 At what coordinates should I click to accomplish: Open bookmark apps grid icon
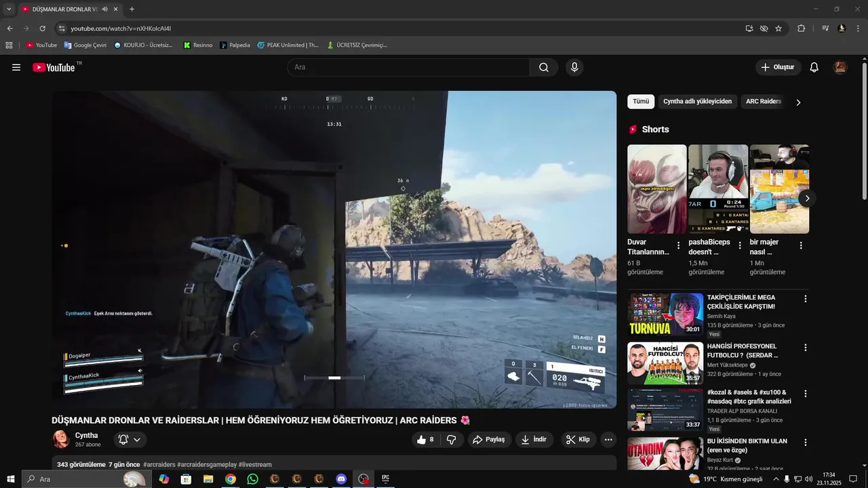[9, 45]
